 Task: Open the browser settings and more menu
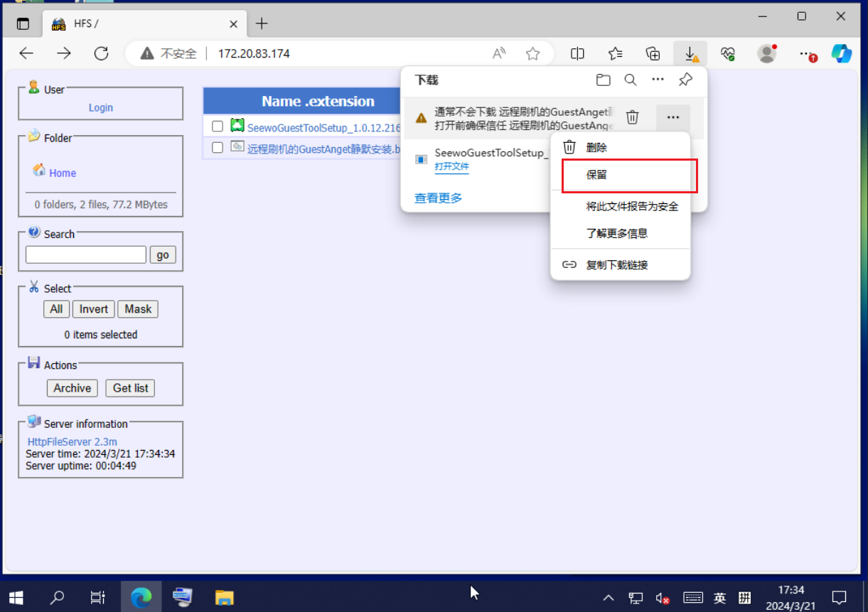[806, 53]
